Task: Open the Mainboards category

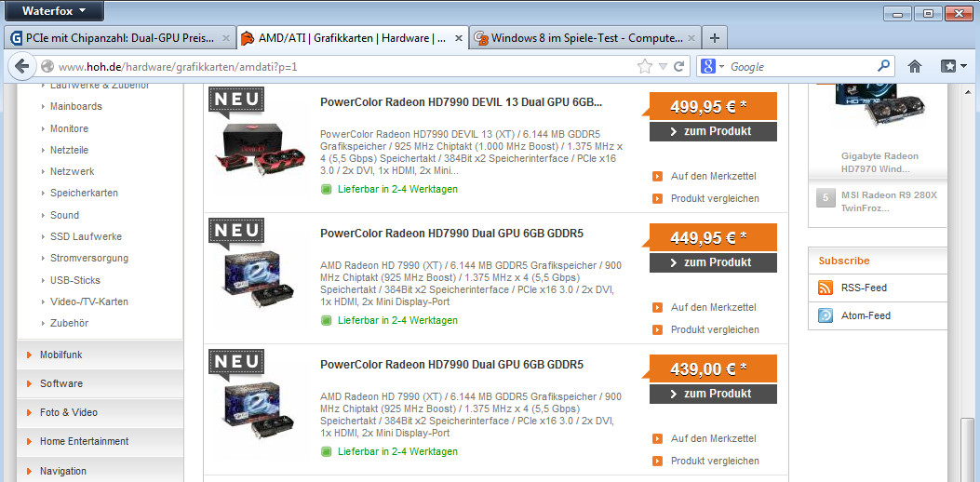Action: [75, 106]
